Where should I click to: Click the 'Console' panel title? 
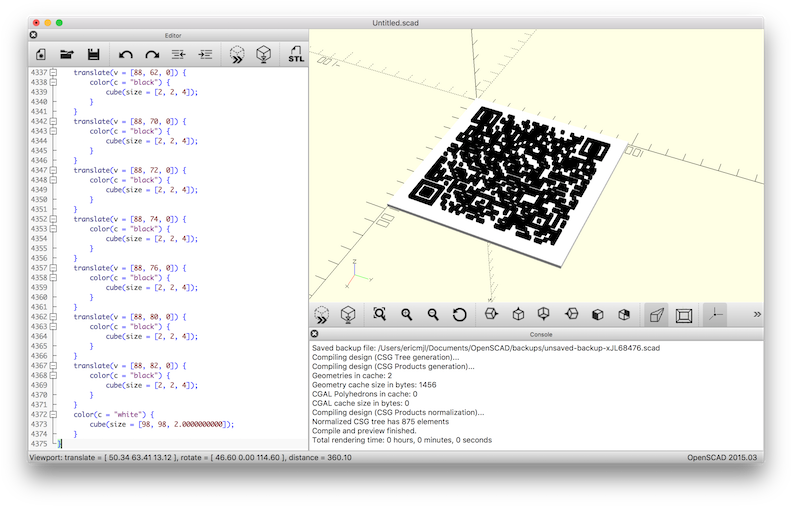tap(541, 334)
